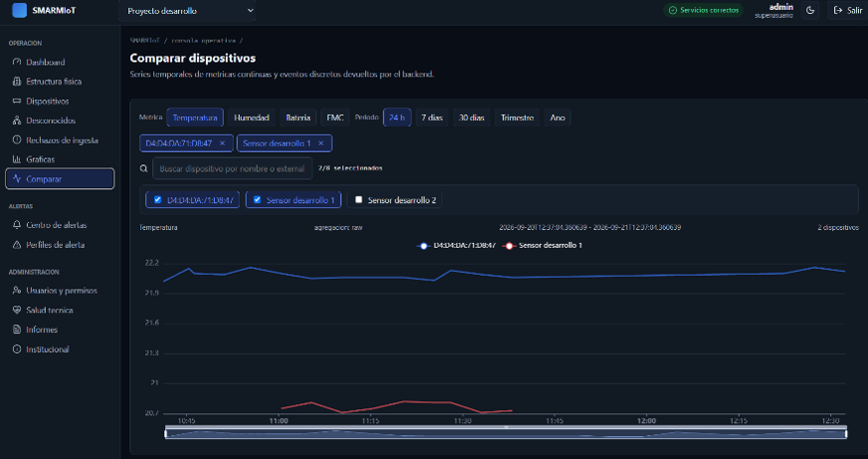Select the Bateria metric
This screenshot has height=459, width=868.
(x=298, y=117)
